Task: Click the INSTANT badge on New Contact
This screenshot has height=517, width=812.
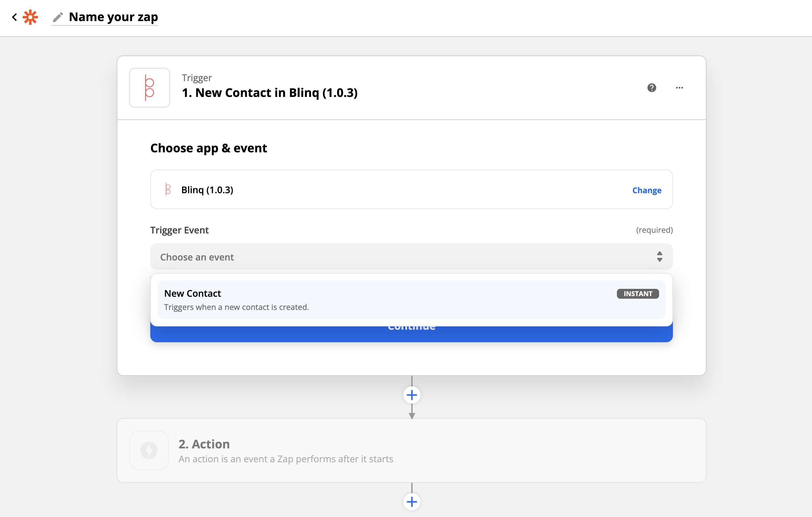Action: pyautogui.click(x=637, y=293)
